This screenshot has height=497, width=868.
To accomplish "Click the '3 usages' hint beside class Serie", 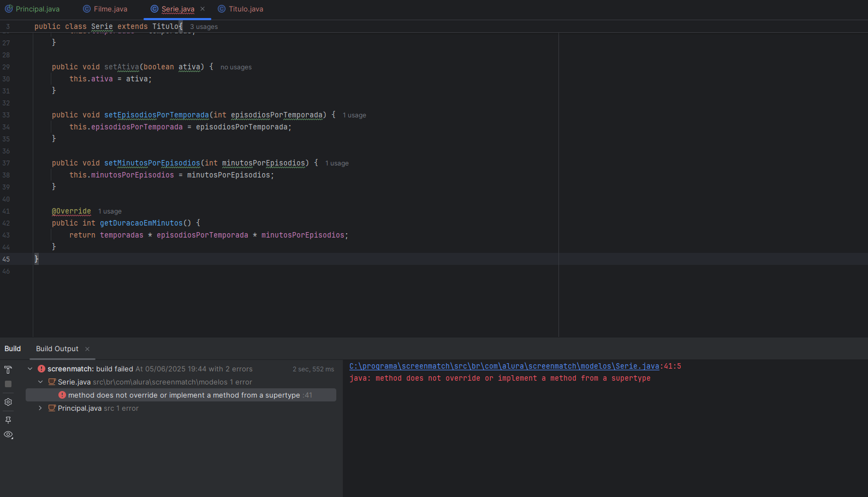I will [204, 26].
